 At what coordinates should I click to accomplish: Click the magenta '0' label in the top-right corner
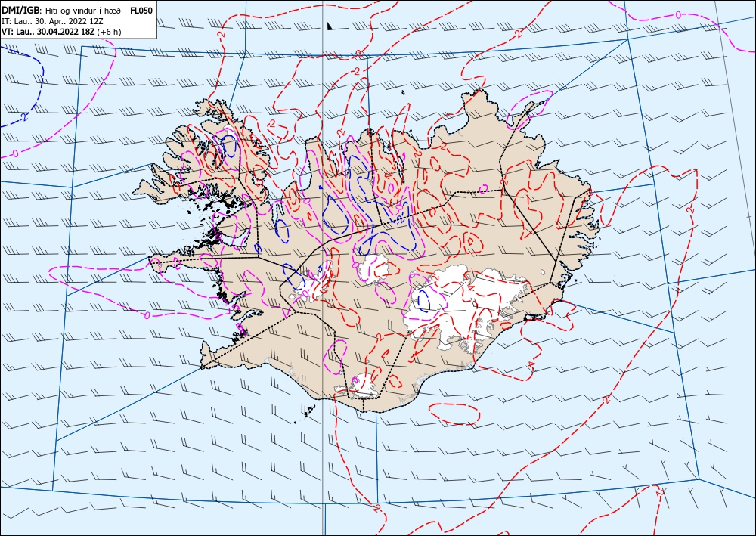click(678, 15)
